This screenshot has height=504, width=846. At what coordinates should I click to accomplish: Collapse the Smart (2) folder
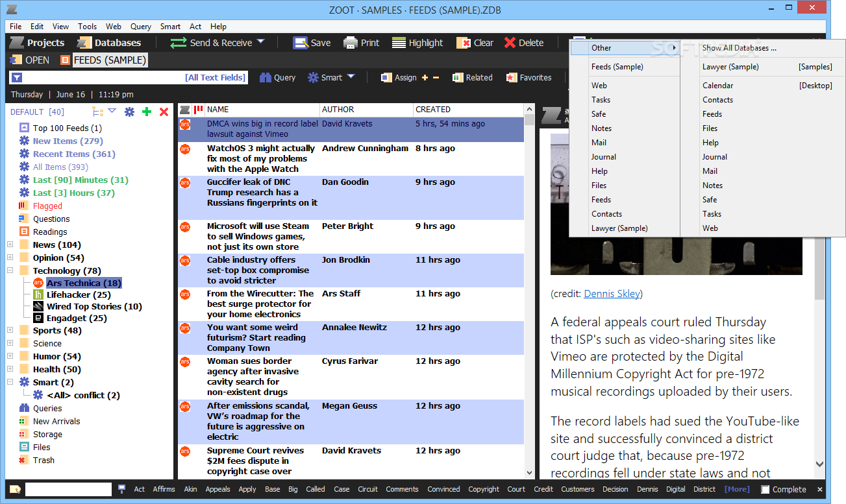tap(10, 382)
